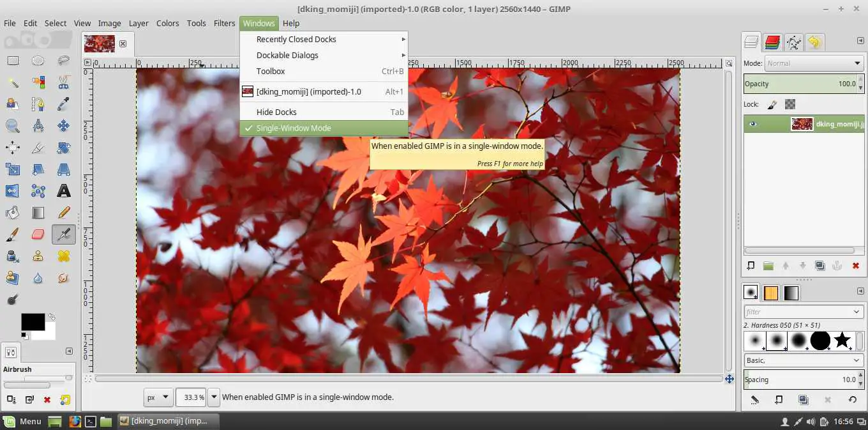
Task: Select the Eraser tool
Action: click(38, 234)
